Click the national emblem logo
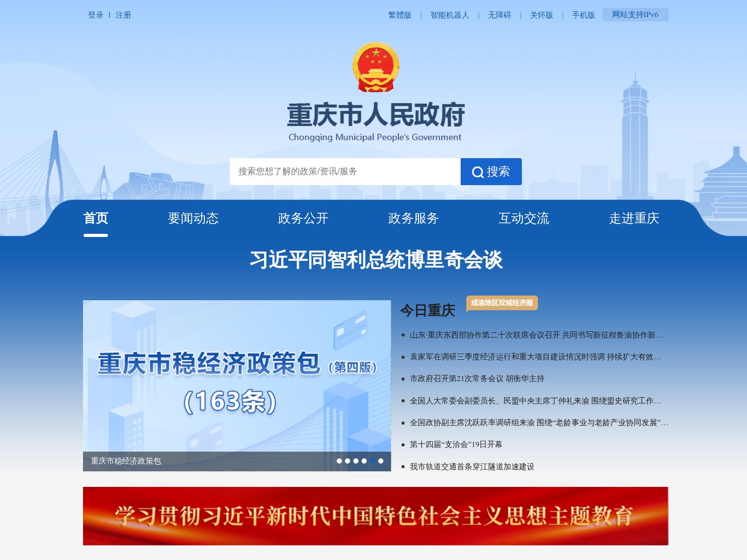The image size is (747, 560). [376, 67]
